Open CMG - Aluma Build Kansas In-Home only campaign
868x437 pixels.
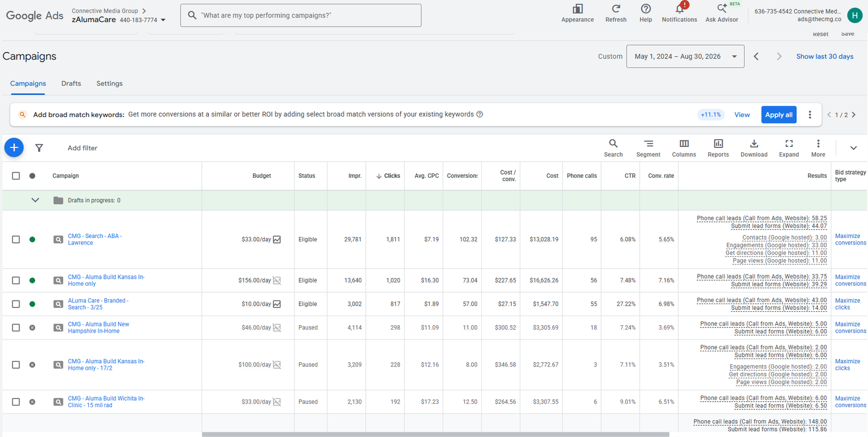pos(106,280)
